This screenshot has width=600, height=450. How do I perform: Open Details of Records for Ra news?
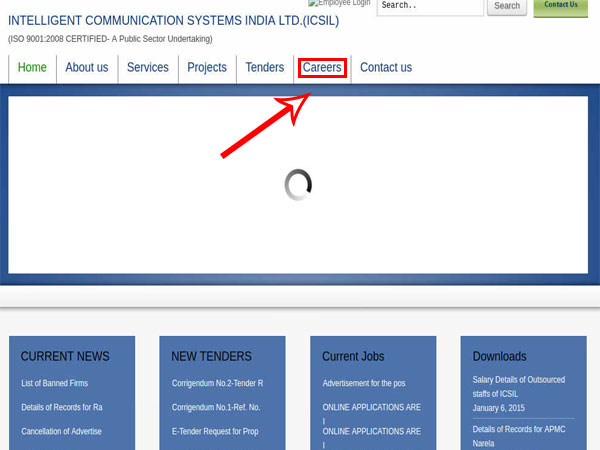(62, 407)
